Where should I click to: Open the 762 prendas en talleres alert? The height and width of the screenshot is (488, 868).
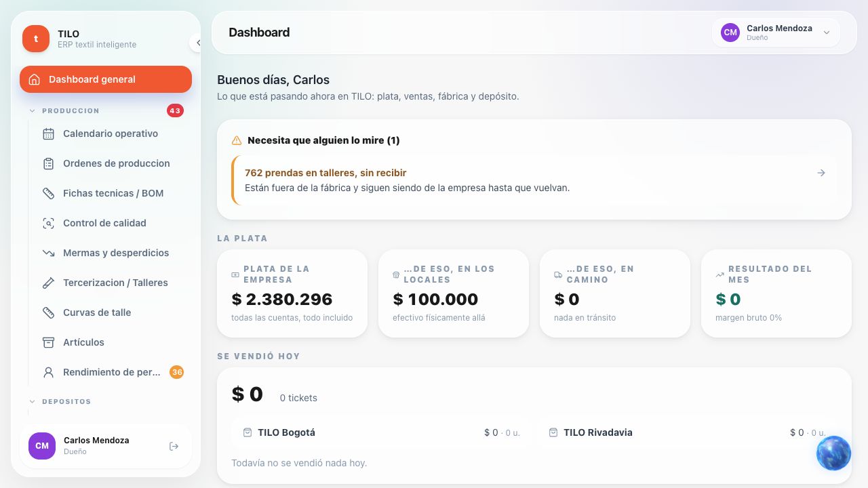534,180
